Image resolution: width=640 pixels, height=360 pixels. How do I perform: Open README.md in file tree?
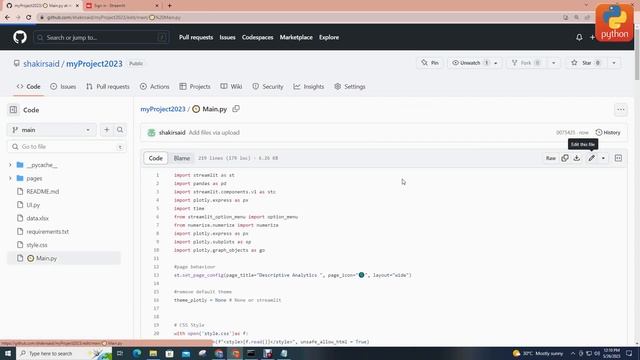coord(42,191)
